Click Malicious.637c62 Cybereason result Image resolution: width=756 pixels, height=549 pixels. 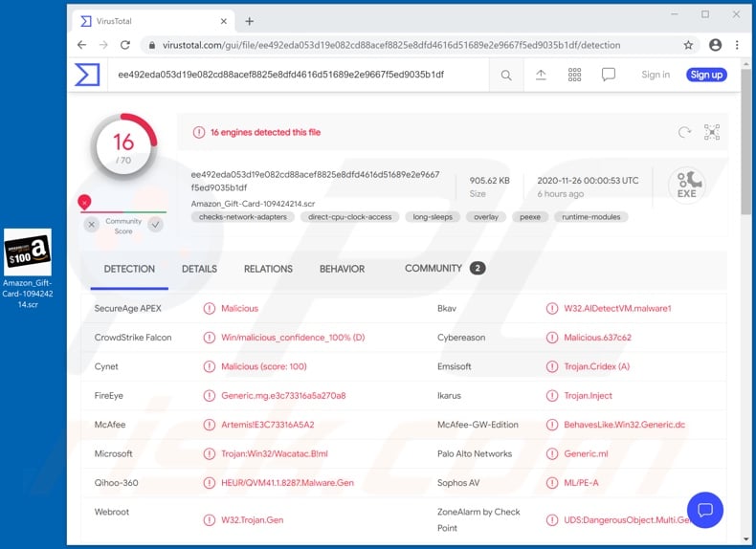(597, 338)
